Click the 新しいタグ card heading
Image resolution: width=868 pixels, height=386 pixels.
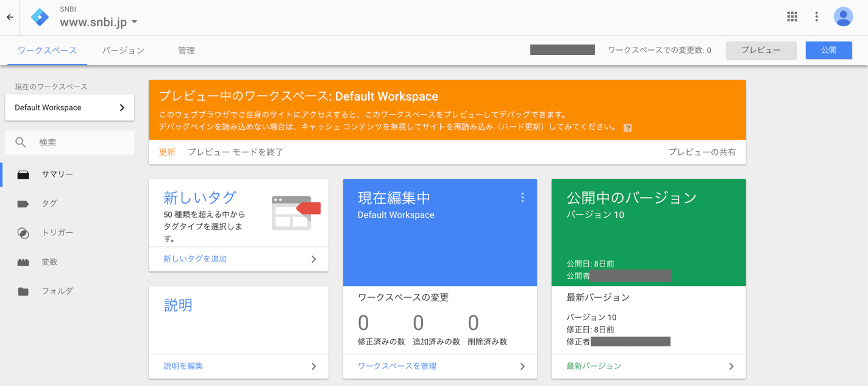(199, 198)
